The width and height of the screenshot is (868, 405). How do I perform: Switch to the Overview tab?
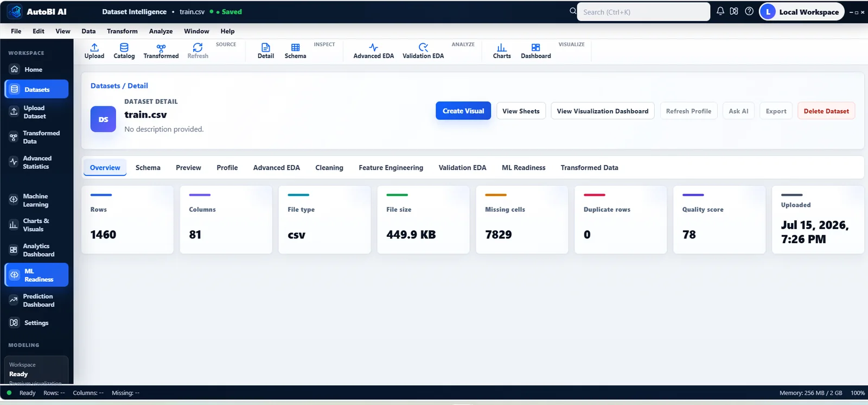tap(105, 168)
